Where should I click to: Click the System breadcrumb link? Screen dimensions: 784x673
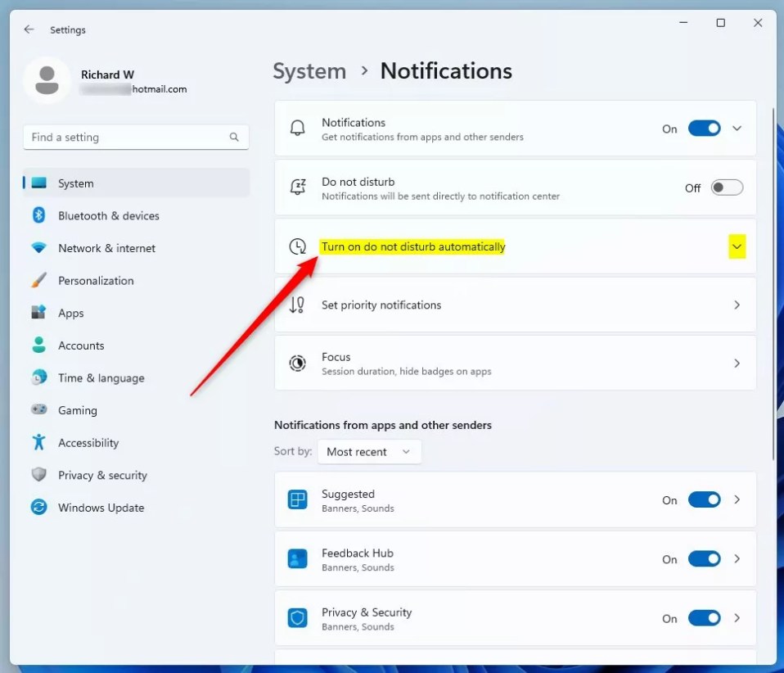click(x=309, y=71)
